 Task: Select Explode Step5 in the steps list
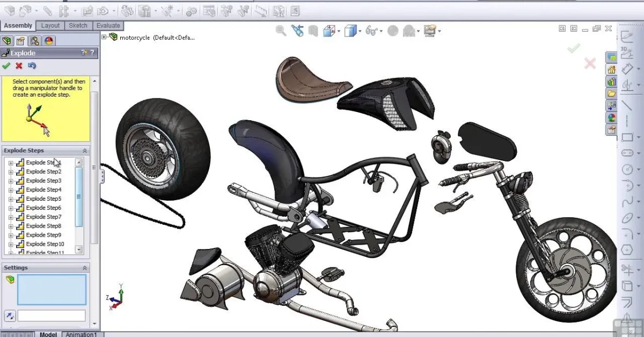43,199
